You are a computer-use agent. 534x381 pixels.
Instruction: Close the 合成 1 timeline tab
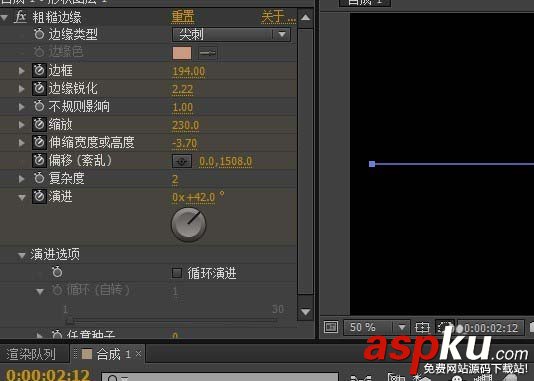point(138,354)
